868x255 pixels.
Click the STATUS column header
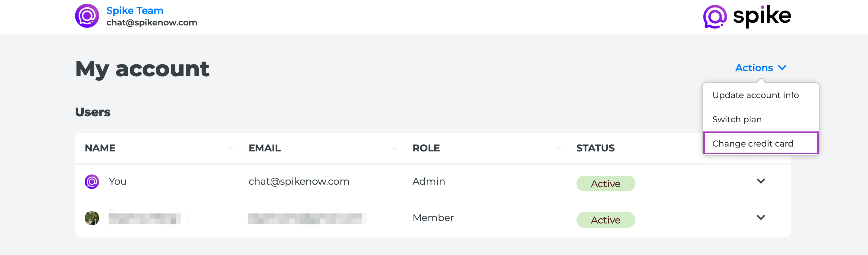pos(595,148)
